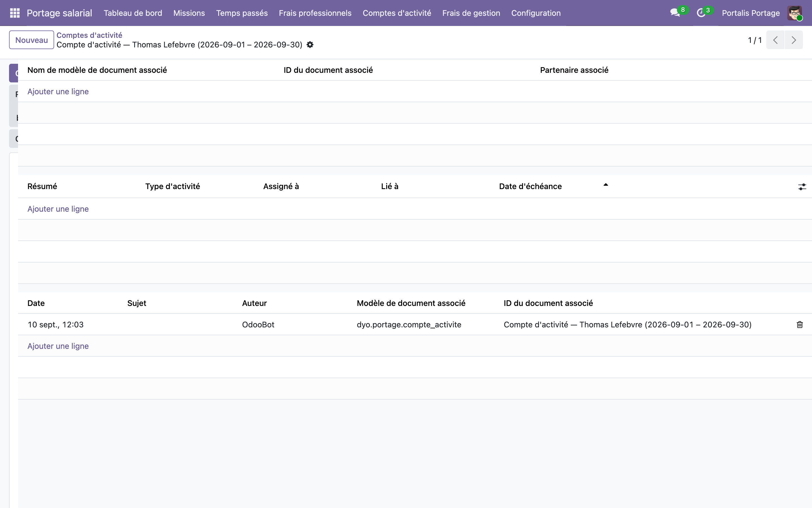Click the 1 / 1 pager counter

pyautogui.click(x=754, y=40)
